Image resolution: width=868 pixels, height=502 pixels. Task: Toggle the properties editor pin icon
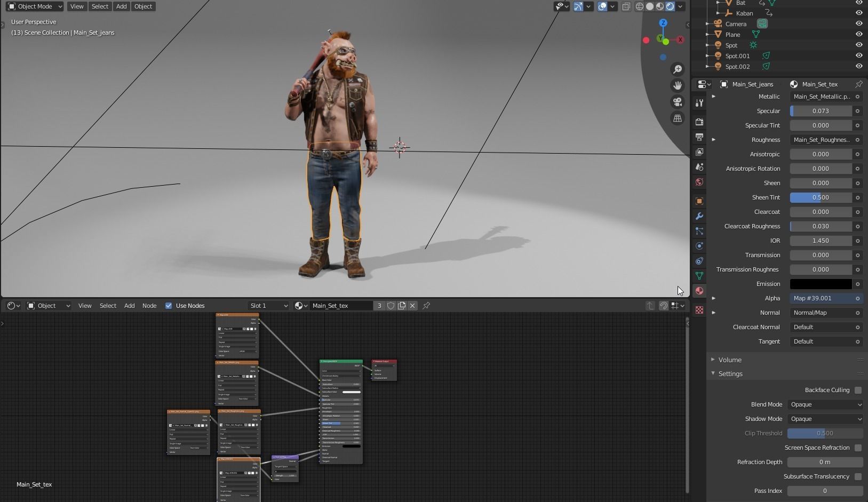858,84
